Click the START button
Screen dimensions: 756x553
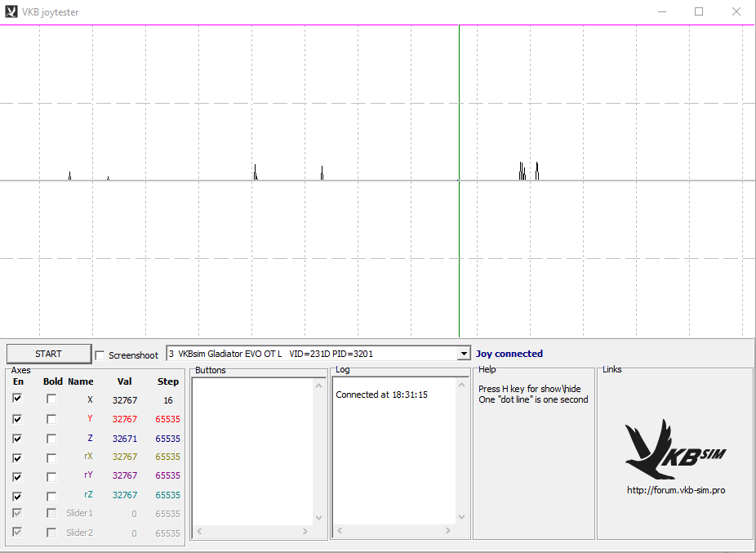[x=49, y=354]
